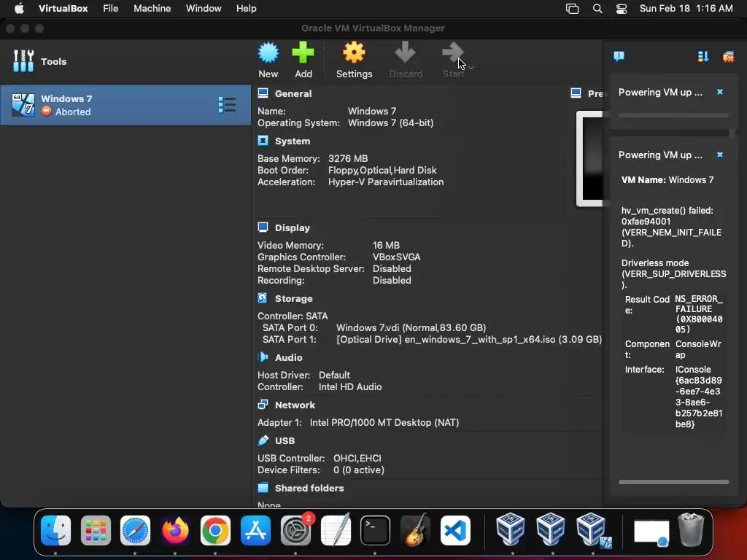Launch Google Chrome from the dock
The width and height of the screenshot is (747, 560).
215,530
